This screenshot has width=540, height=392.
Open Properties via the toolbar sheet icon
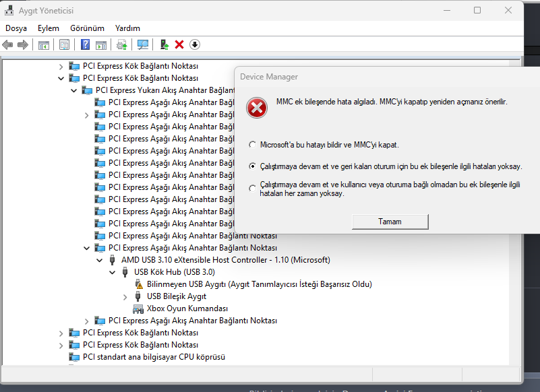[x=65, y=44]
